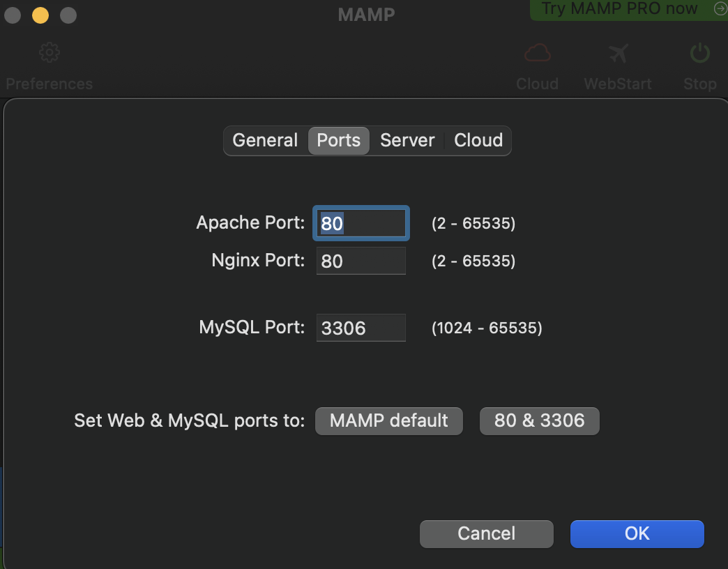728x569 pixels.
Task: Confirm changes with the OK button
Action: (637, 533)
